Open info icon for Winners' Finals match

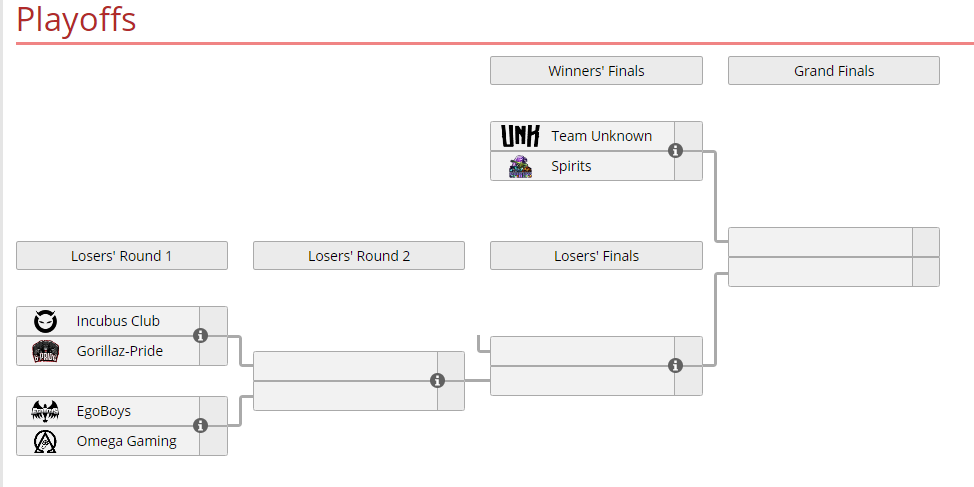(675, 151)
